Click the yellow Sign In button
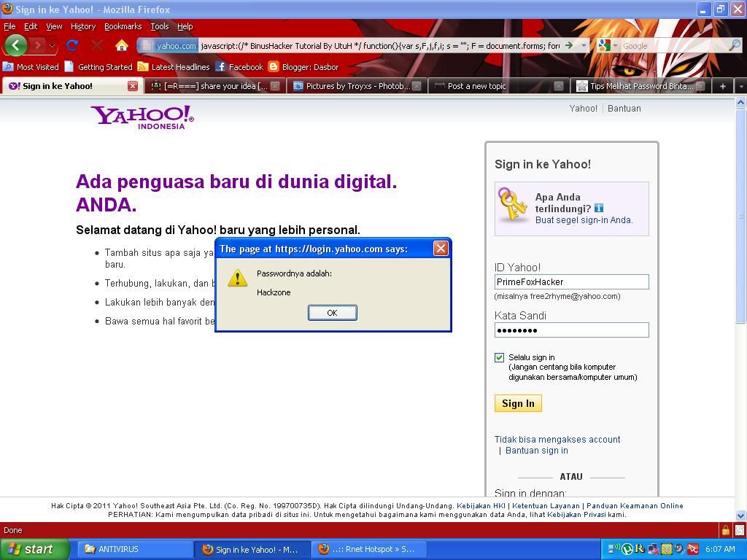This screenshot has width=747, height=560. [x=518, y=403]
